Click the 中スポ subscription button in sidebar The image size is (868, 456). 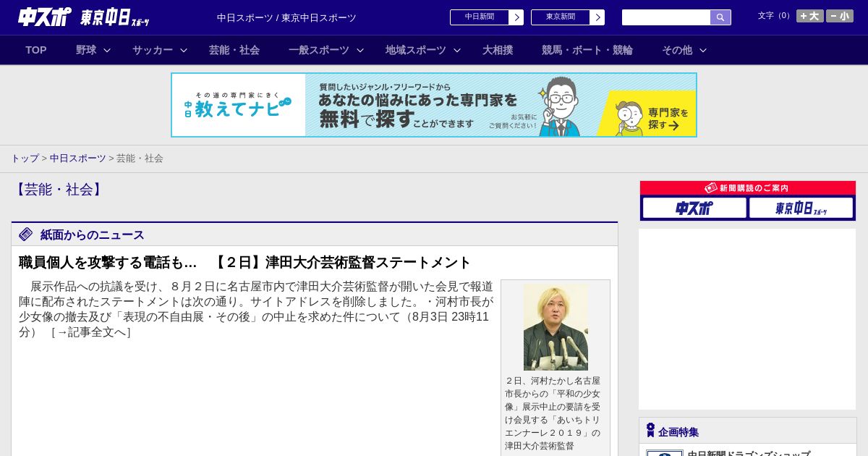point(694,208)
